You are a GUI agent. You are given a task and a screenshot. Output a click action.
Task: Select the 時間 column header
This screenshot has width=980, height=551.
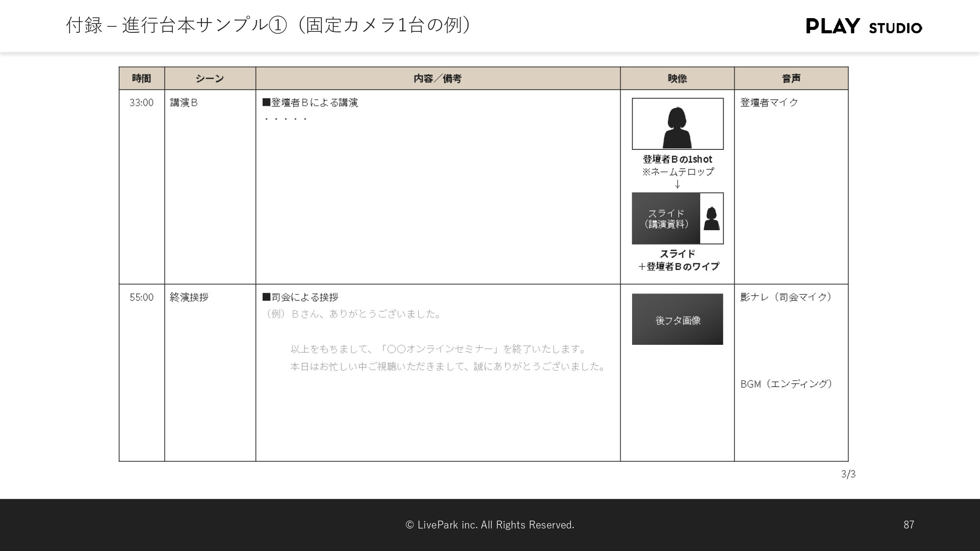click(142, 78)
